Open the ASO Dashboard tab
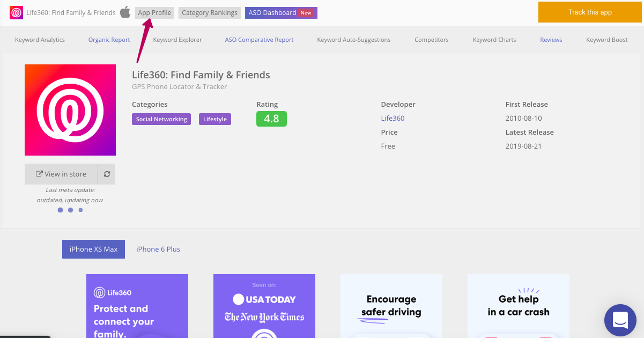Screen dimensions: 644x338 point(281,13)
